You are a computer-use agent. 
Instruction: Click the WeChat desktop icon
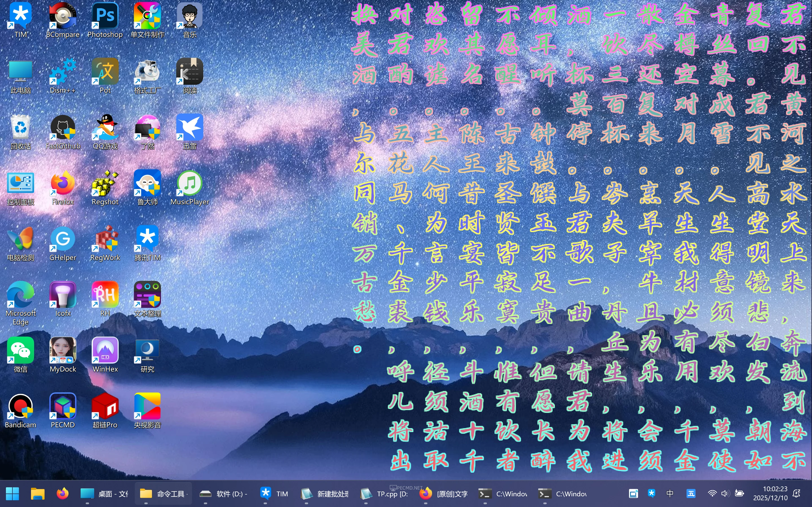pos(20,351)
